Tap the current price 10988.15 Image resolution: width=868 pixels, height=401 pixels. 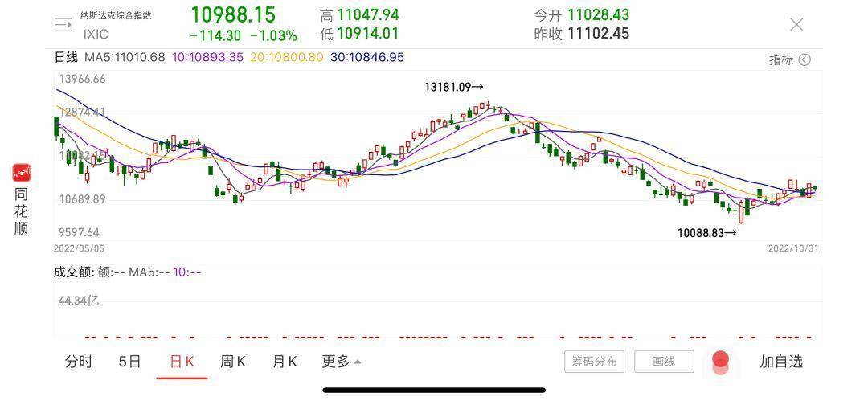tap(233, 14)
